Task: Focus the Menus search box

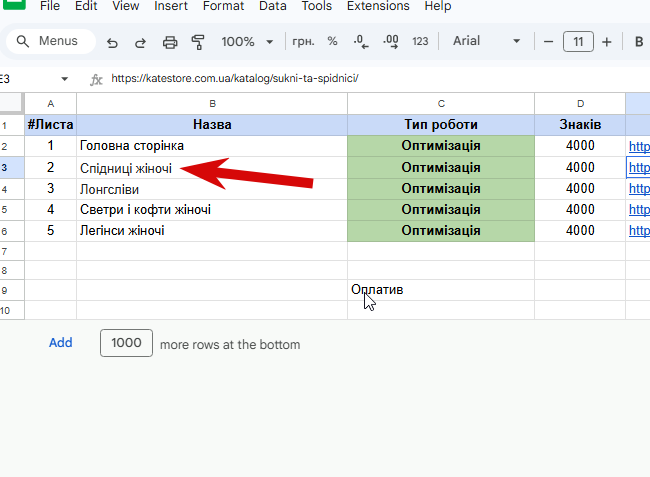Action: [51, 41]
